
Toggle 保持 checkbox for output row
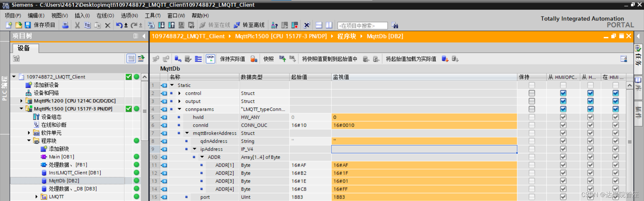point(532,101)
